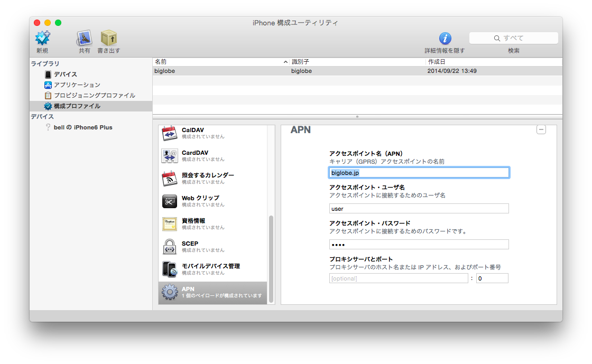
Task: Open the 資格情報 certificate icon
Action: [170, 224]
